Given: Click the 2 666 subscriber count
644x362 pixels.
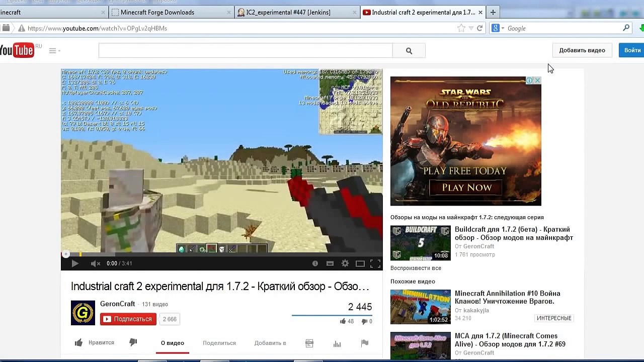Looking at the screenshot, I should point(170,319).
